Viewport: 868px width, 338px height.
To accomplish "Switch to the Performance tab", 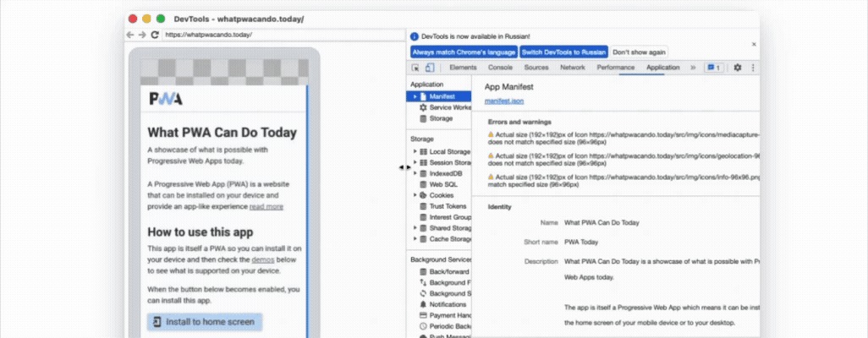I will coord(616,68).
